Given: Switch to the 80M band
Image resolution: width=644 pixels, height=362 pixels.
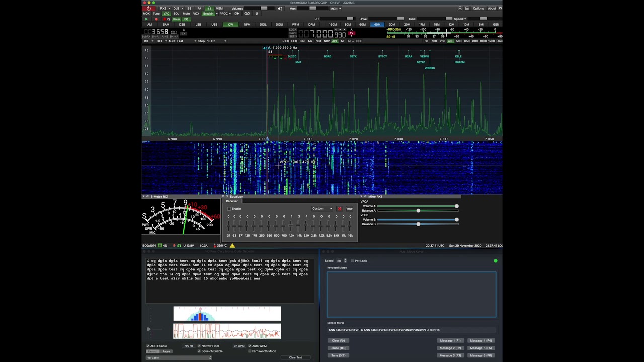Looking at the screenshot, I should tap(348, 24).
